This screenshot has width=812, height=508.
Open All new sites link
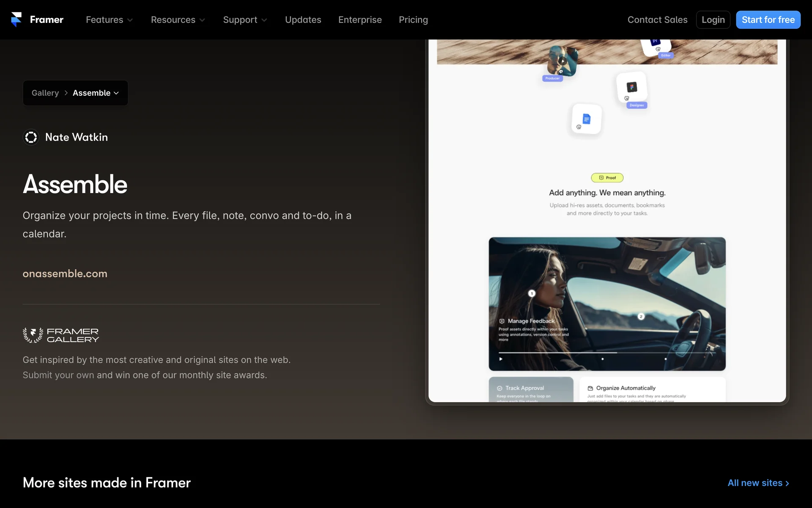(x=758, y=483)
